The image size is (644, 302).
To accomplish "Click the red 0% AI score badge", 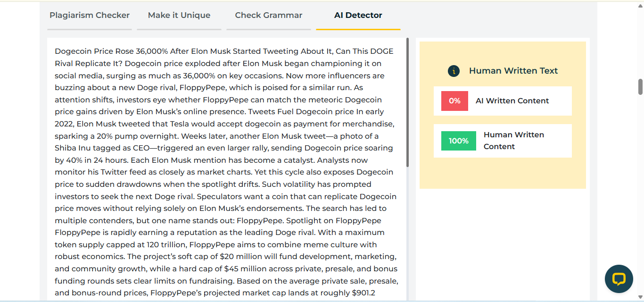I will [454, 101].
